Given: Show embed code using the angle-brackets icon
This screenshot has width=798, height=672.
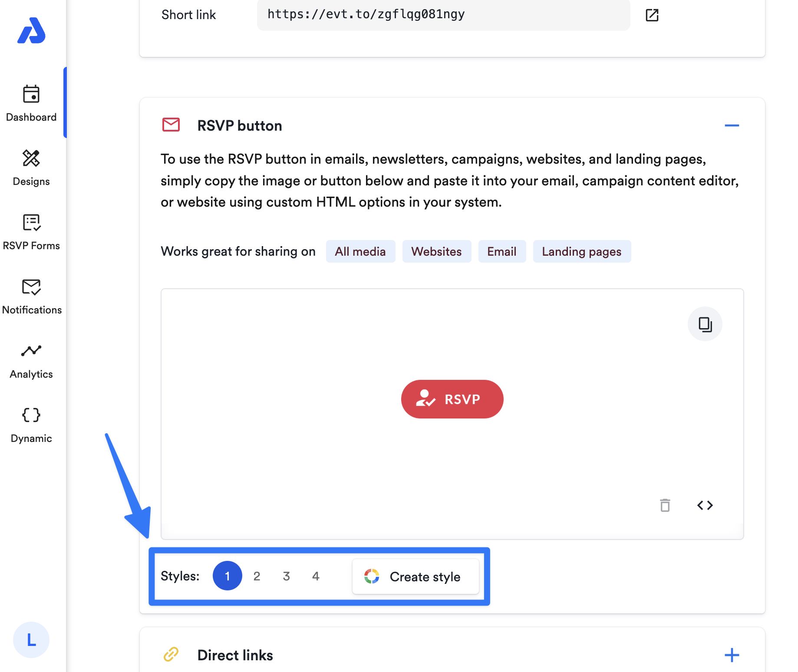Looking at the screenshot, I should click(x=705, y=505).
